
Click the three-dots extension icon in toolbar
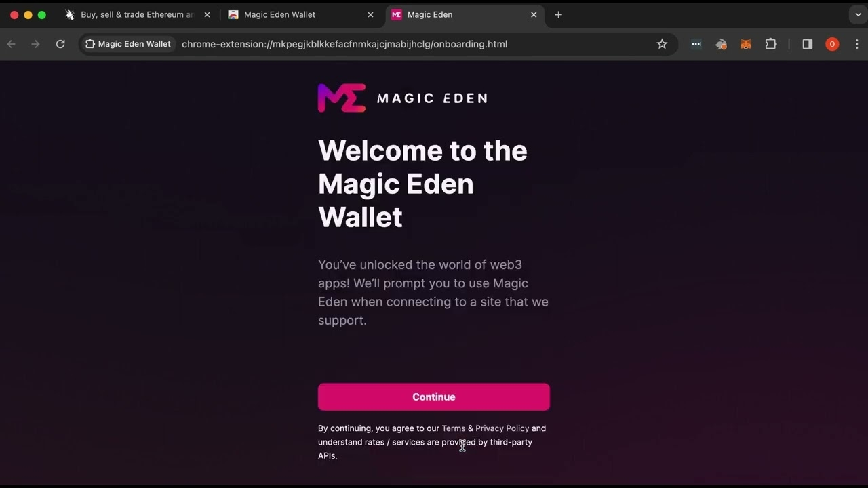[x=696, y=44]
